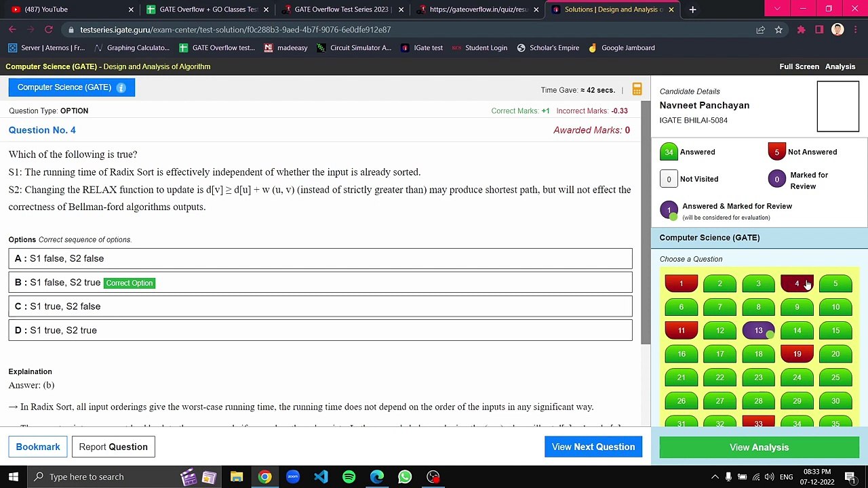Viewport: 868px width, 488px height.
Task: Select option C: S1 true, S2 false
Action: (320, 306)
